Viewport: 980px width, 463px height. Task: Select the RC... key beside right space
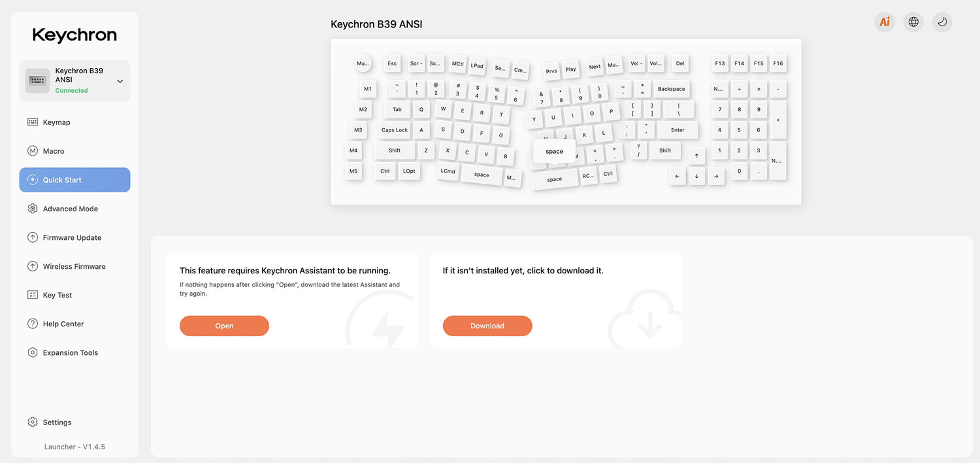[589, 176]
